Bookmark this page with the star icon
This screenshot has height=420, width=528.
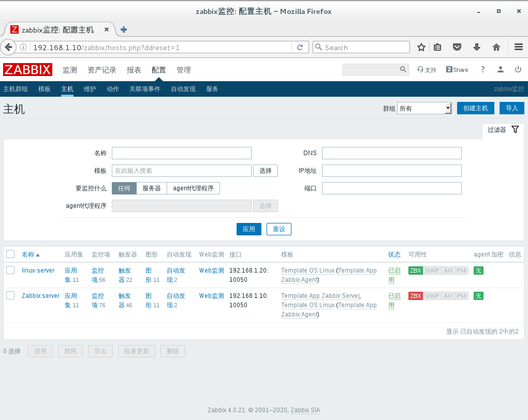click(x=421, y=47)
